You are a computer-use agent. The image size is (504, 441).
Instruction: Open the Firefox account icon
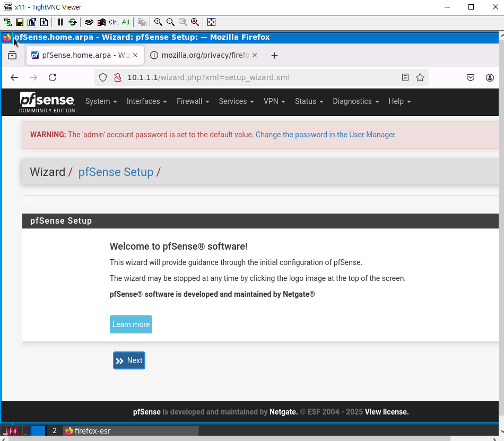490,77
